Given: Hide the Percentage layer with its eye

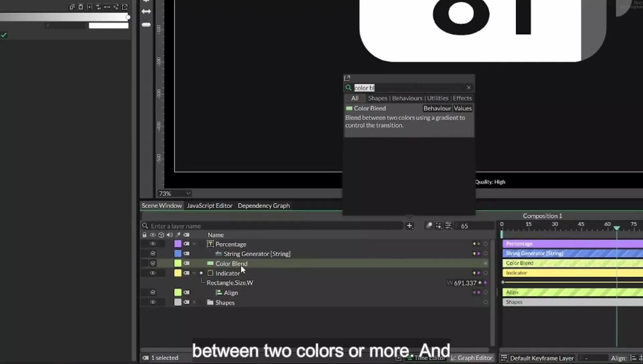Looking at the screenshot, I should pyautogui.click(x=153, y=244).
